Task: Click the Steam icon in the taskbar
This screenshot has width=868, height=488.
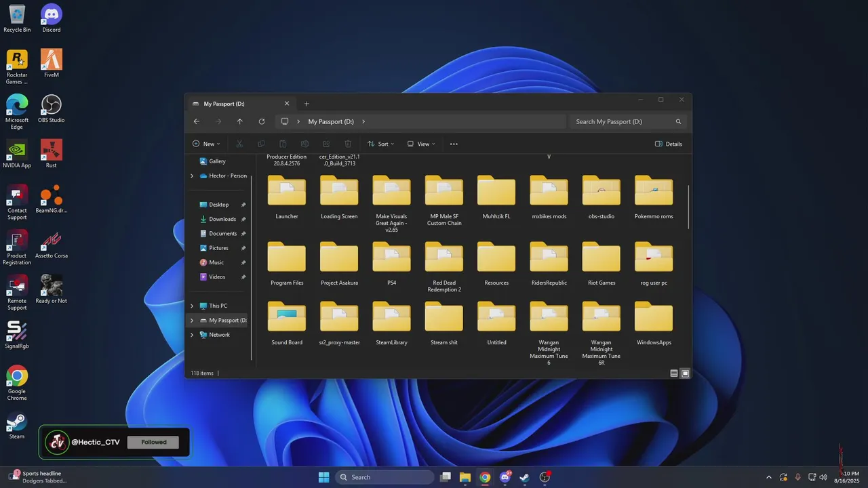Action: pyautogui.click(x=524, y=477)
